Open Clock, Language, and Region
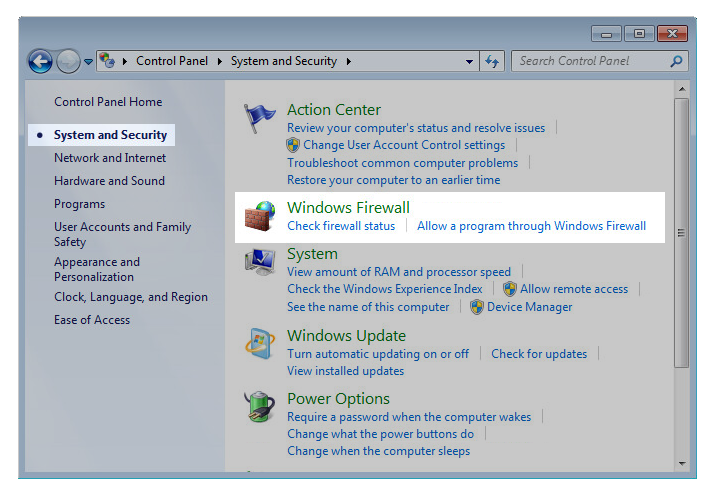714x496 pixels. [131, 297]
